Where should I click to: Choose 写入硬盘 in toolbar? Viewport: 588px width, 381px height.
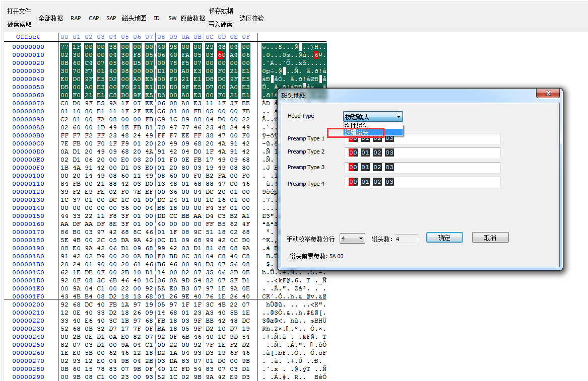(x=221, y=24)
